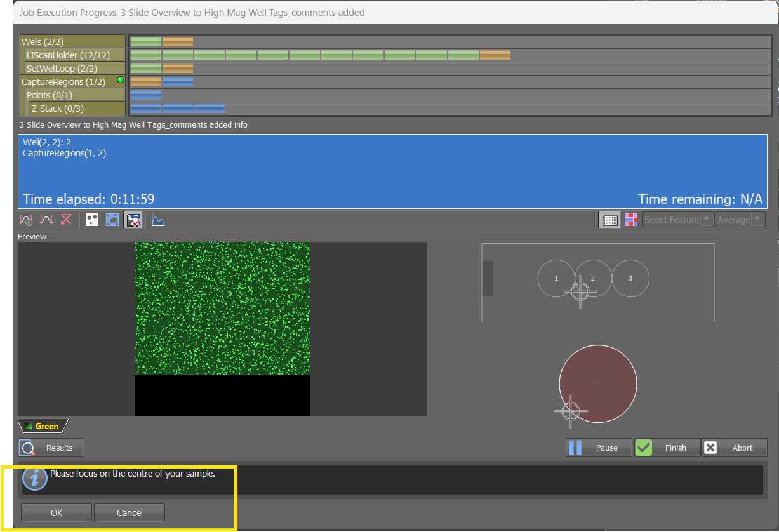This screenshot has width=779, height=532.
Task: Click well 3 circle on slide map
Action: point(630,278)
